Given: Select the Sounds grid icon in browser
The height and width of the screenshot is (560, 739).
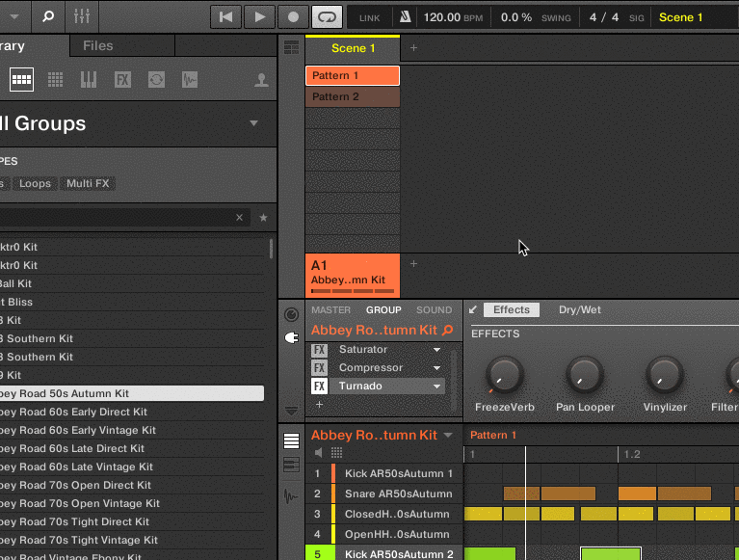Looking at the screenshot, I should pyautogui.click(x=55, y=80).
